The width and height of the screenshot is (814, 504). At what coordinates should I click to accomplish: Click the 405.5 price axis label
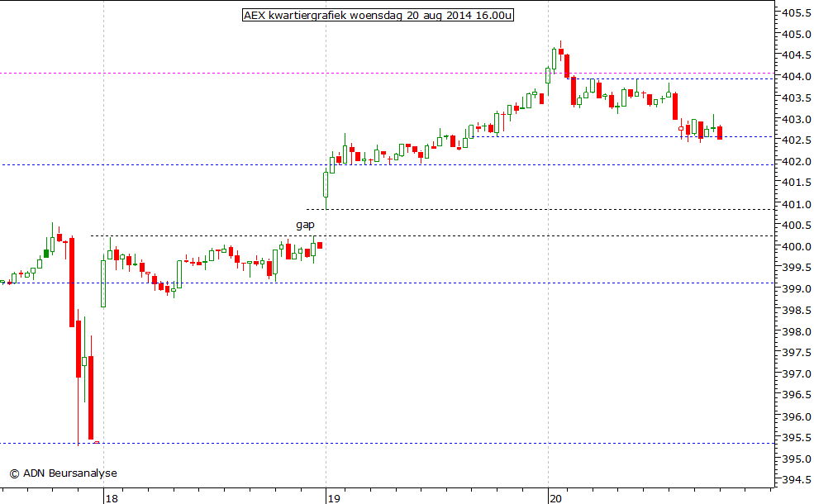[796, 13]
